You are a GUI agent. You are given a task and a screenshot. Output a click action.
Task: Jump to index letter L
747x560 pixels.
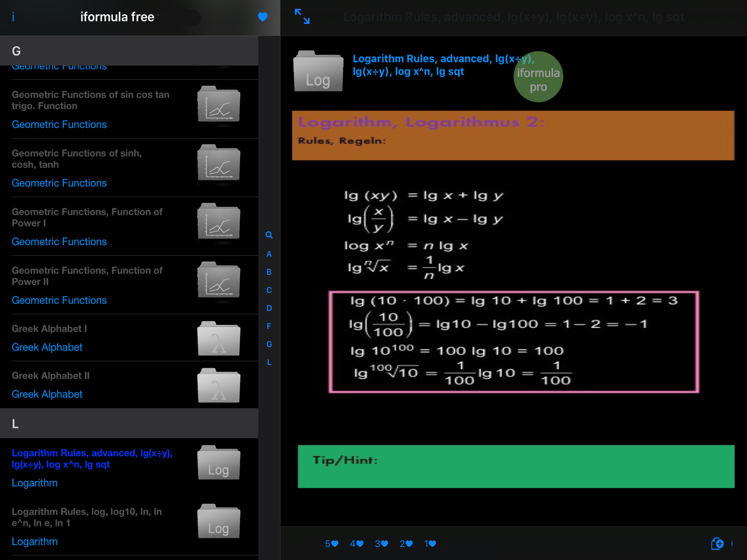click(x=269, y=362)
